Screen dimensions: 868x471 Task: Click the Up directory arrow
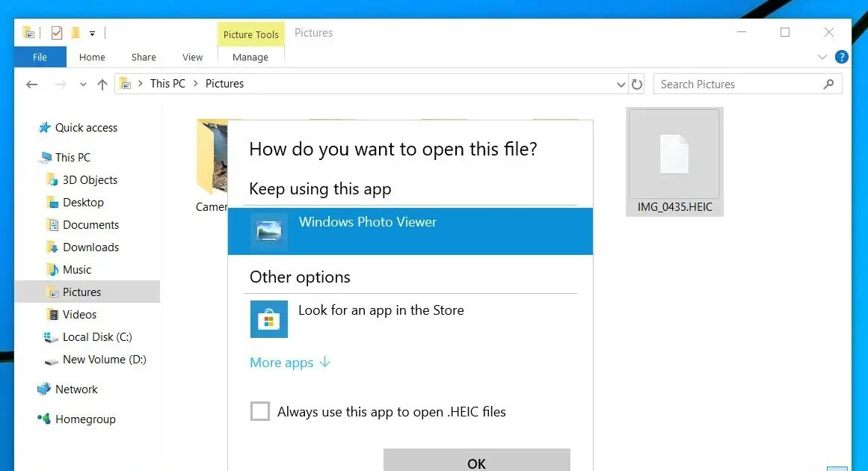(102, 84)
